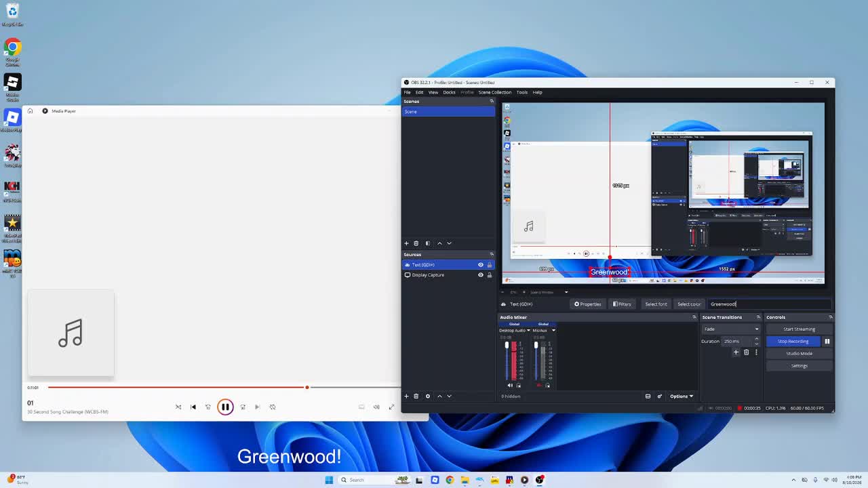The image size is (868, 488).
Task: Enter full screen in Media Player
Action: [391, 407]
